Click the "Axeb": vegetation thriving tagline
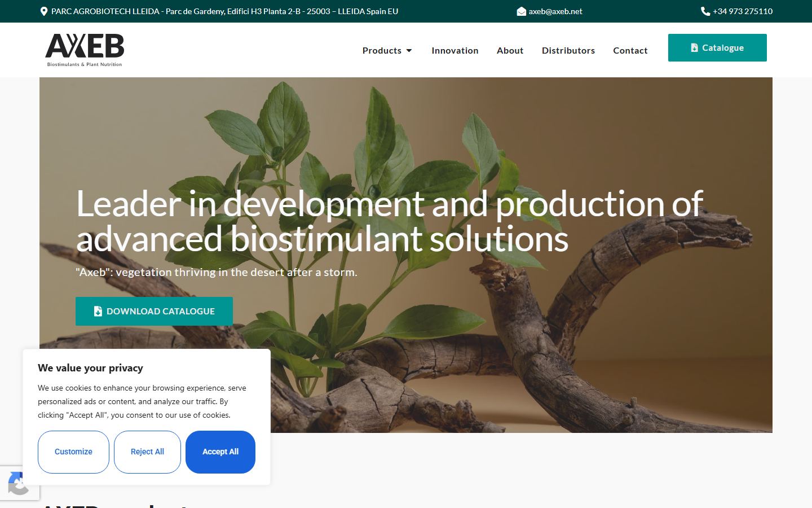Image resolution: width=812 pixels, height=508 pixels. (217, 272)
